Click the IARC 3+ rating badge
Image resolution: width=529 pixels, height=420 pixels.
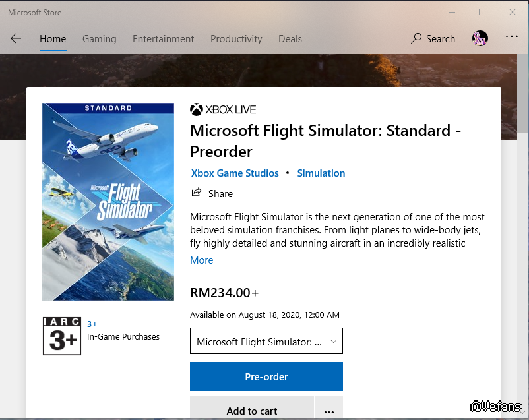coord(61,336)
